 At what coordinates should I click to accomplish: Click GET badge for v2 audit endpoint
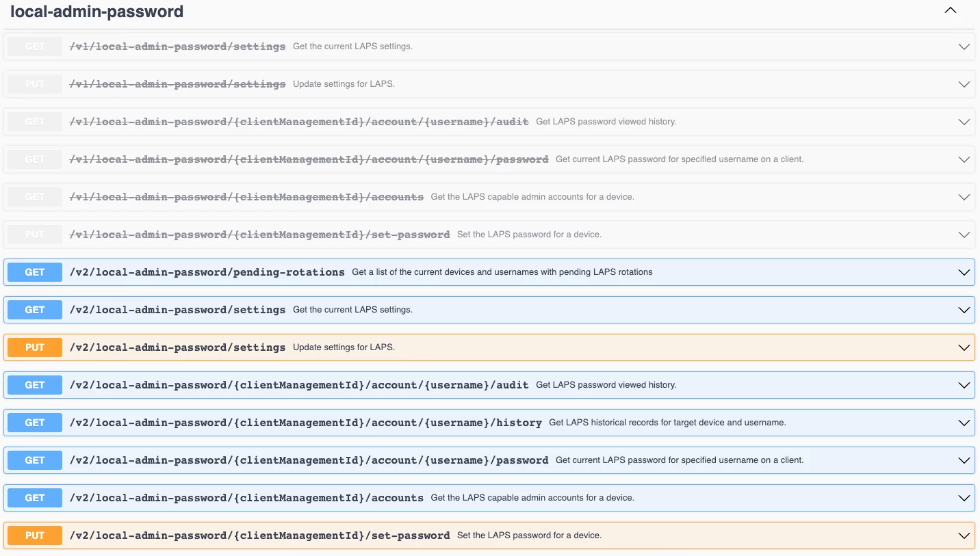coord(35,385)
